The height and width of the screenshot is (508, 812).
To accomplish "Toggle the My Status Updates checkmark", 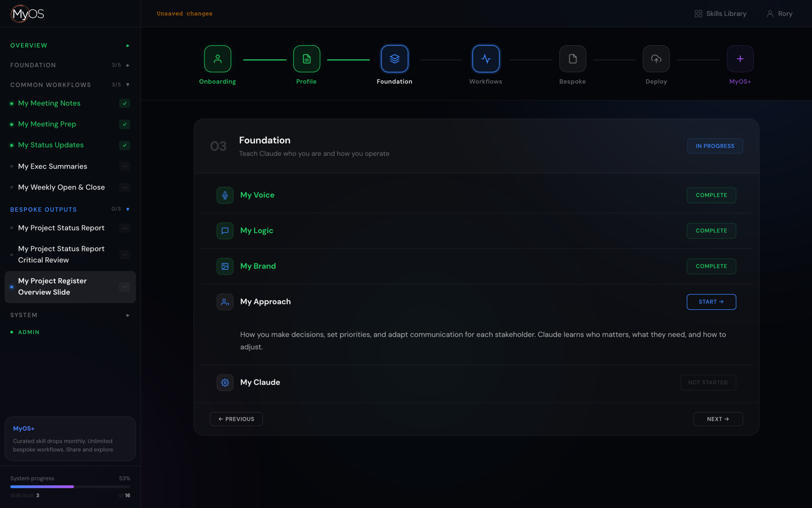I will point(125,145).
